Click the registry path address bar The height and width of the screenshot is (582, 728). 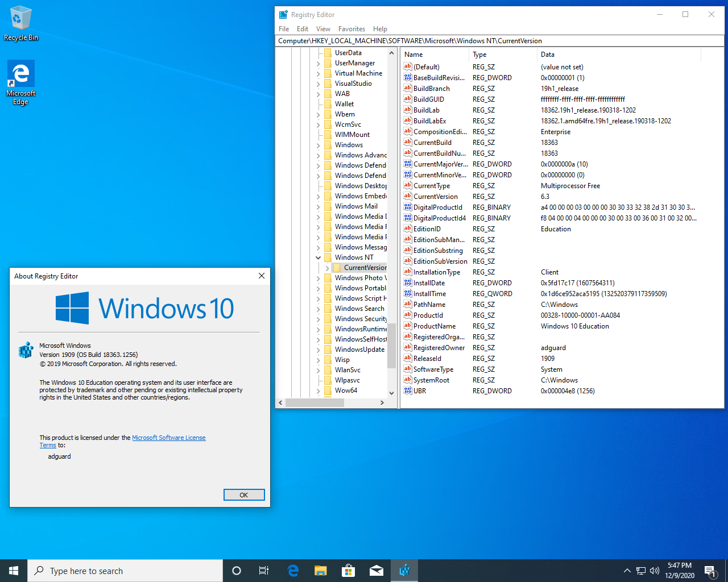[499, 41]
